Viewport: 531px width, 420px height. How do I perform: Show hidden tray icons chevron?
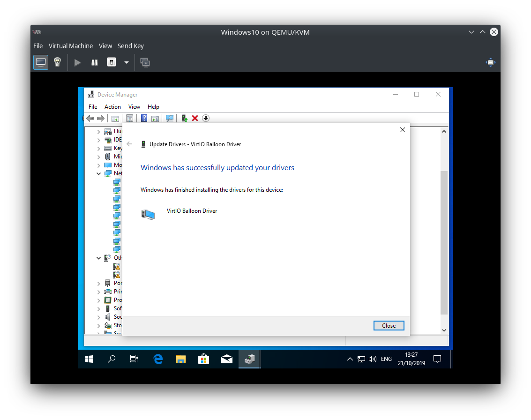pyautogui.click(x=350, y=359)
